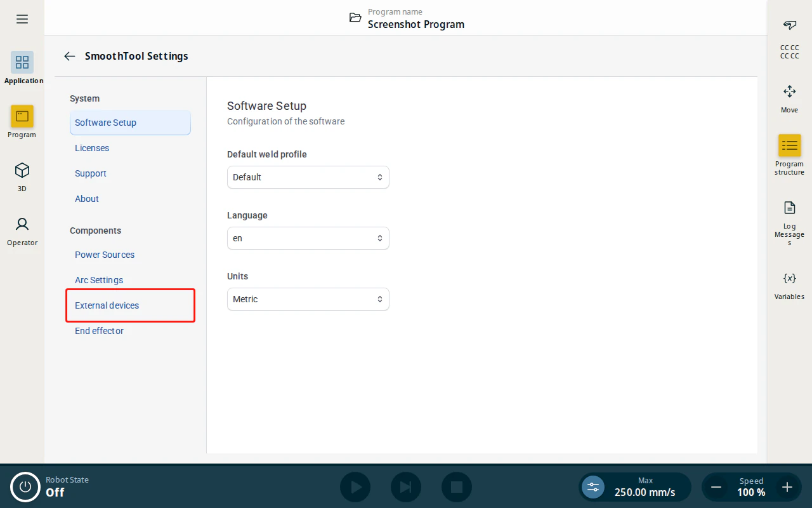The image size is (812, 508).
Task: Open the End effector component page
Action: tap(130, 331)
